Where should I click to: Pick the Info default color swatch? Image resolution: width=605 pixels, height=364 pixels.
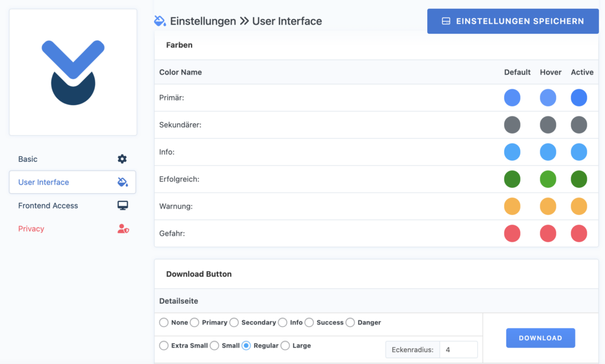point(512,152)
